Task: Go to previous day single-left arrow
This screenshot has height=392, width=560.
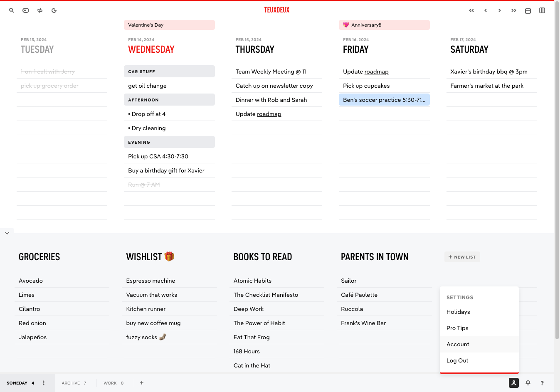Action: (486, 10)
